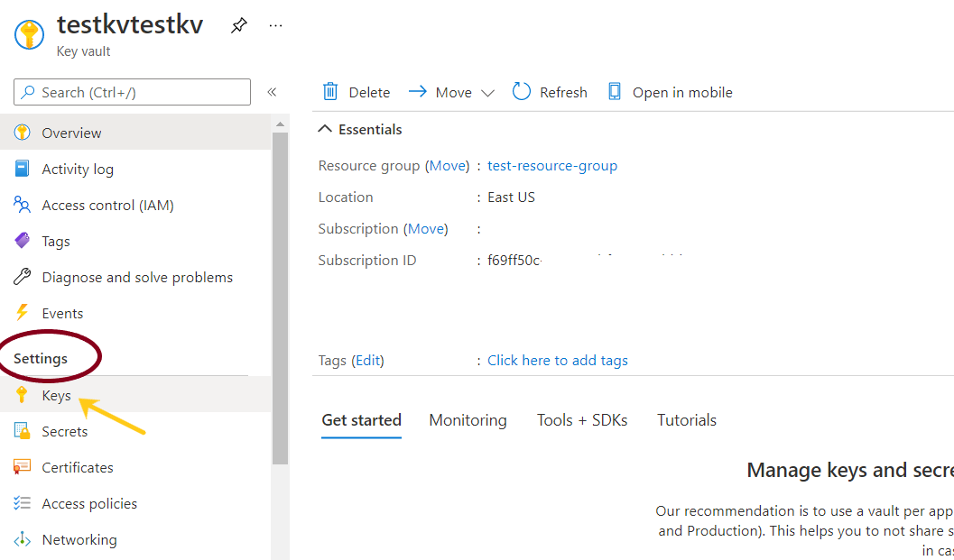
Task: Click the pin icon beside testkvtestkv title
Action: [238, 26]
